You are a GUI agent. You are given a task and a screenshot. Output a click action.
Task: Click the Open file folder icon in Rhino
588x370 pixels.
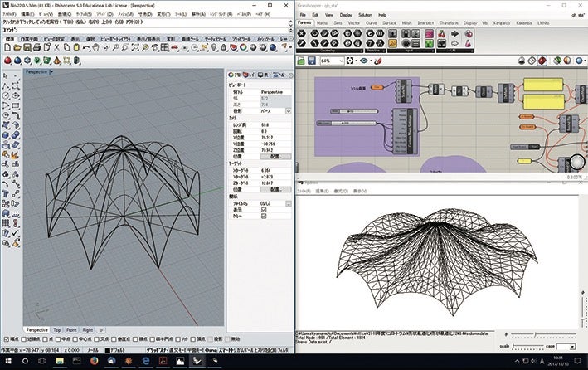(x=17, y=47)
